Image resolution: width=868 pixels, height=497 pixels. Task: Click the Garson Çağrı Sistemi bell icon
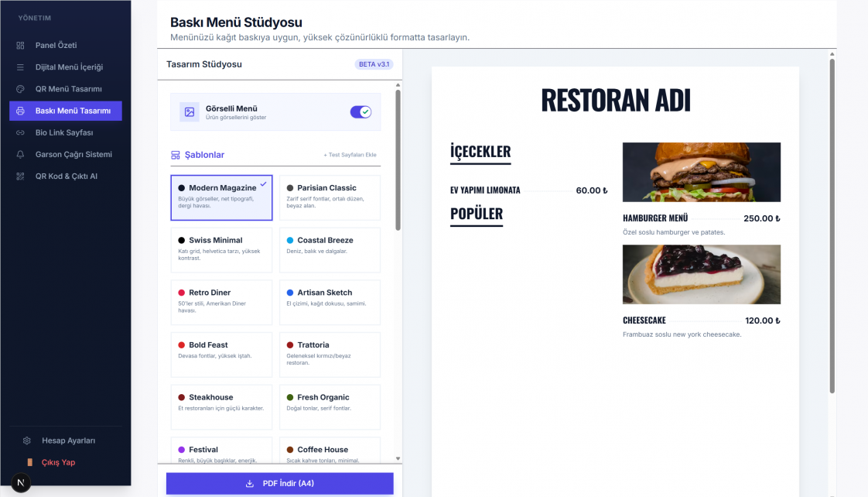click(x=21, y=154)
